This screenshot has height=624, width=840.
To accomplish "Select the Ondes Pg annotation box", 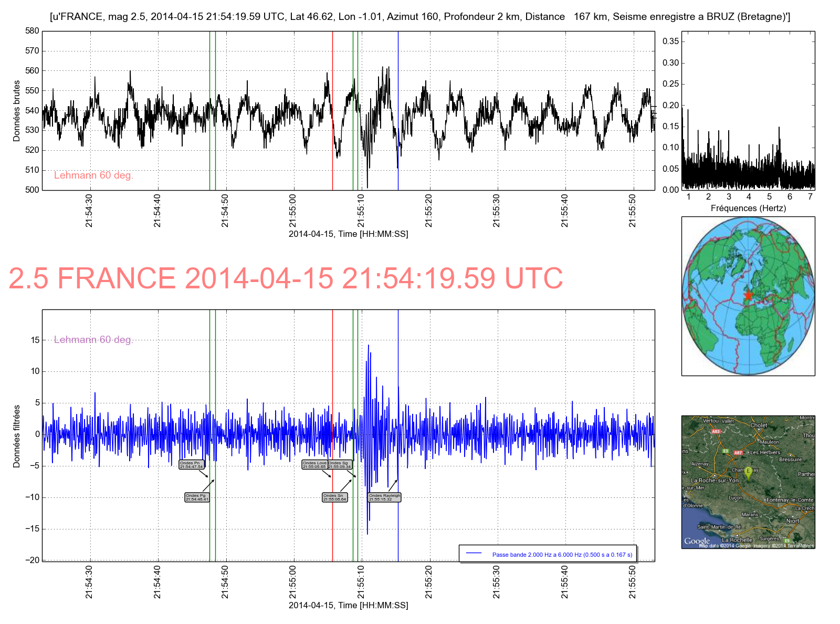I will tap(197, 497).
